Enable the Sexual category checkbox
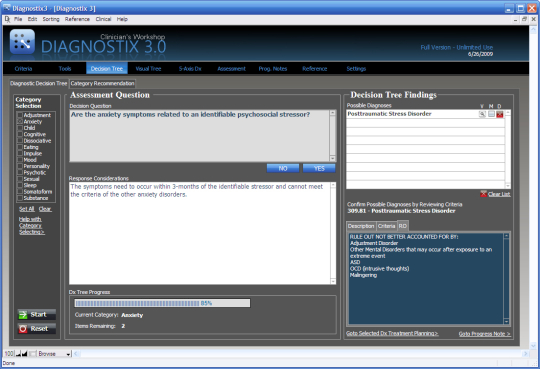Screen dimensions: 540x369 pos(20,179)
